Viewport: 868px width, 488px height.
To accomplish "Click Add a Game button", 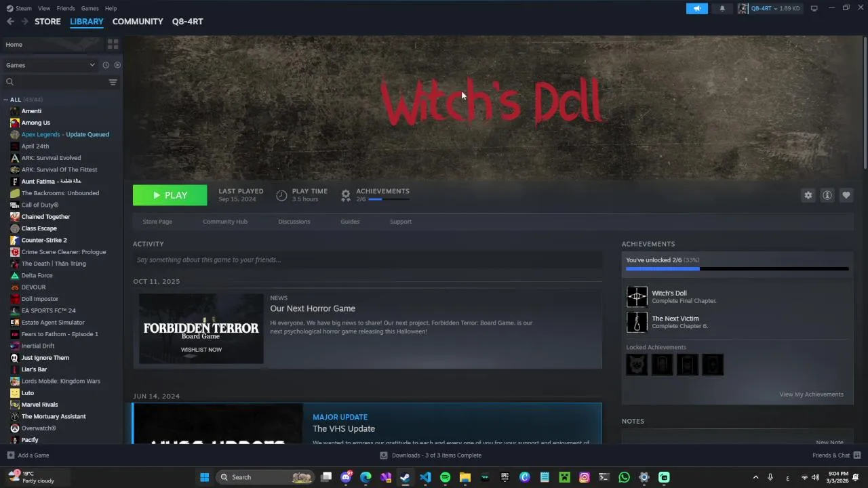I will click(28, 455).
